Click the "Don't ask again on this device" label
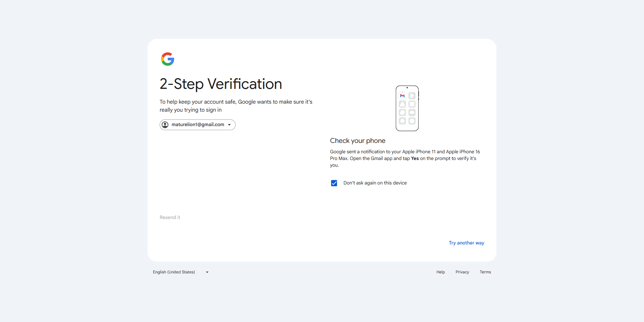 tap(375, 183)
